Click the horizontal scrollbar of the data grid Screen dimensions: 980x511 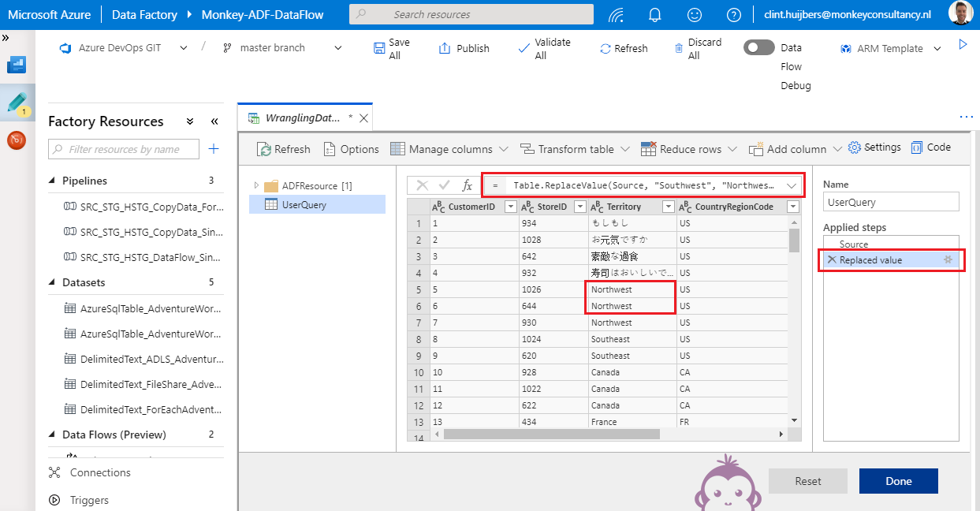tap(551, 434)
